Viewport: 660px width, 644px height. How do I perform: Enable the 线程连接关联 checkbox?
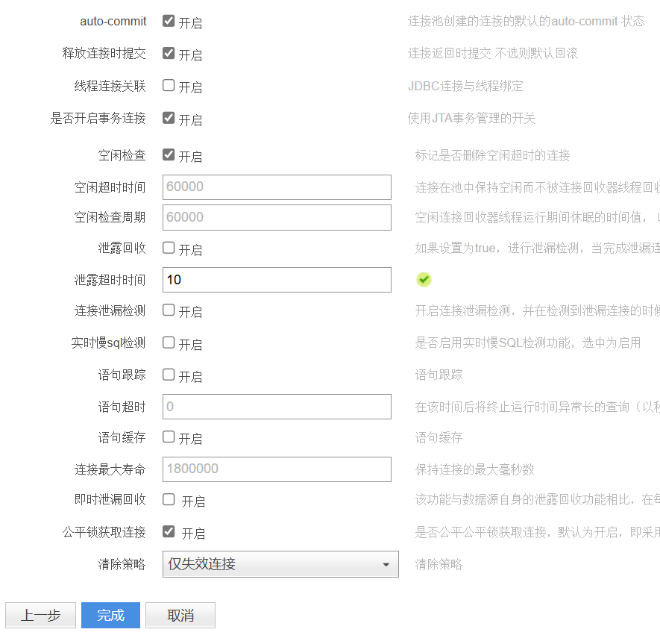click(x=169, y=86)
